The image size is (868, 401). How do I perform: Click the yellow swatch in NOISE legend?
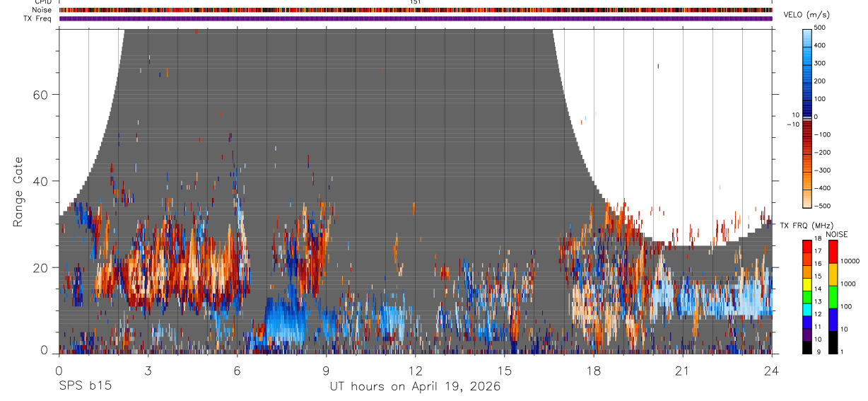832,274
